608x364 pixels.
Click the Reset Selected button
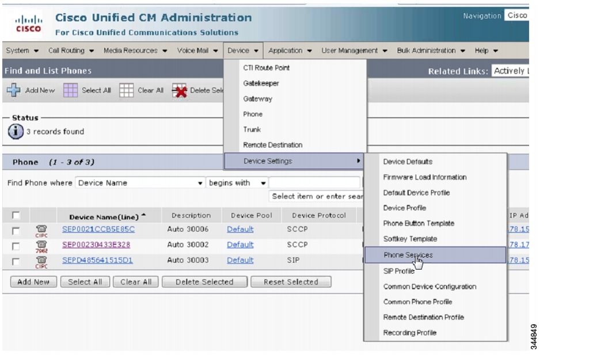[x=291, y=282]
